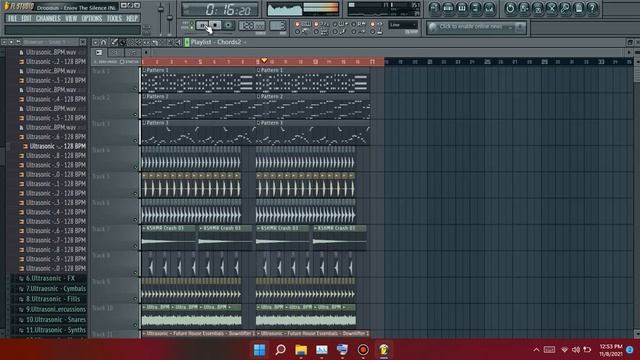Open the EDIT menu

(27, 18)
